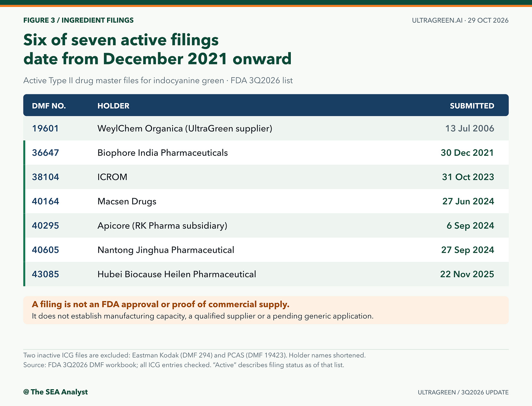The image size is (532, 406).
Task: Click the Source: FDA 3Q2026 DMF workbook line
Action: (x=184, y=365)
